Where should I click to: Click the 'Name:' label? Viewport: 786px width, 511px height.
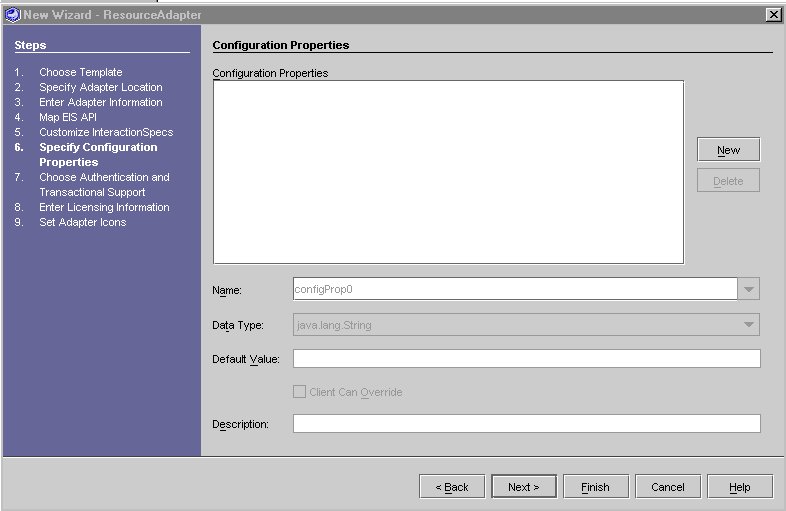click(227, 290)
